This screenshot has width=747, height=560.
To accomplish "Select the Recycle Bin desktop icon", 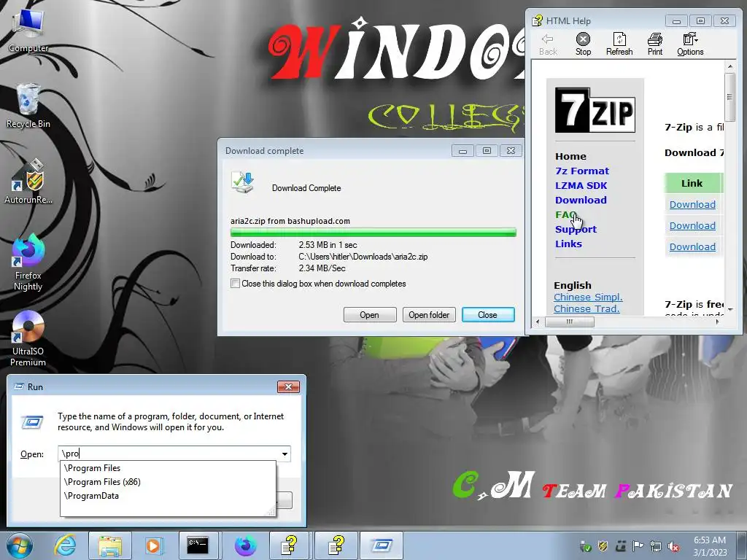I will [28, 106].
